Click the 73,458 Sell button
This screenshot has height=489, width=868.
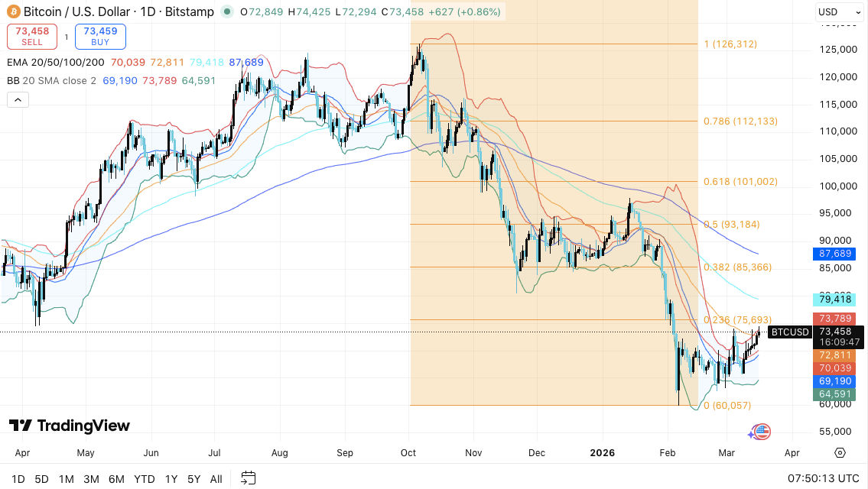(32, 36)
